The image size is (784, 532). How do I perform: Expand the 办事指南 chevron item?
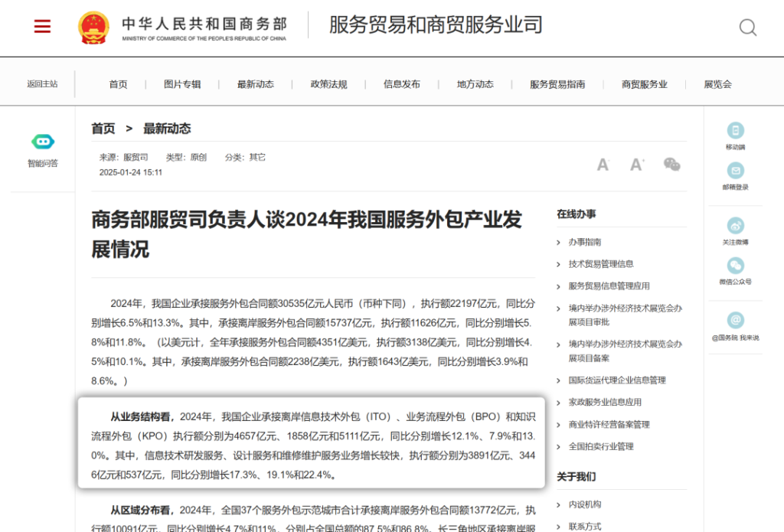[x=584, y=242]
